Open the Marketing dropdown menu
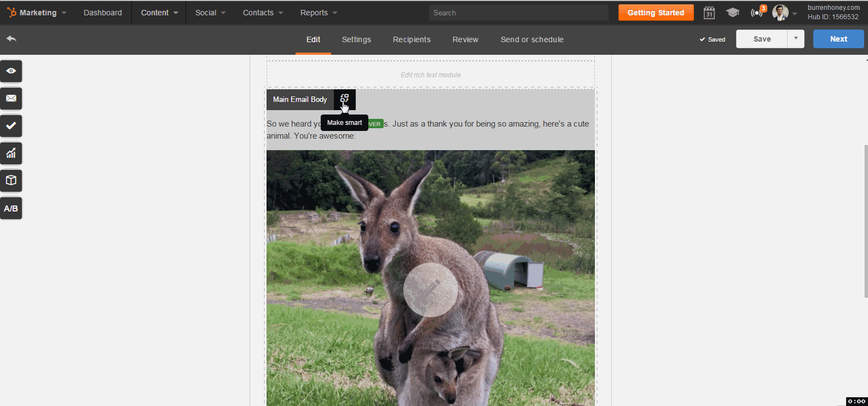 [43, 13]
